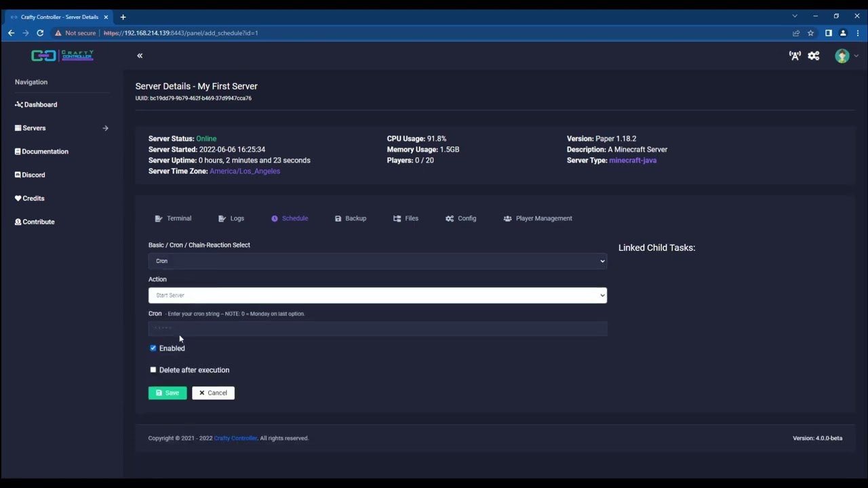Open Servers in the navigation
Screen dimensions: 868x488
click(31, 128)
